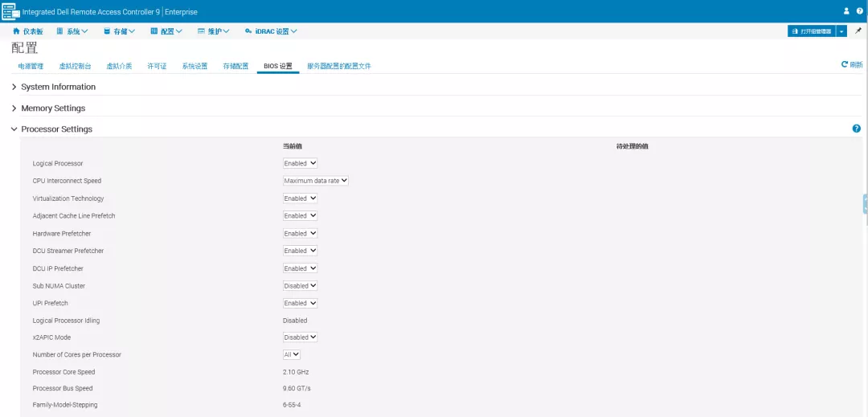Open the top-bar help question icon
Viewport: 868px width, 417px height.
[860, 11]
